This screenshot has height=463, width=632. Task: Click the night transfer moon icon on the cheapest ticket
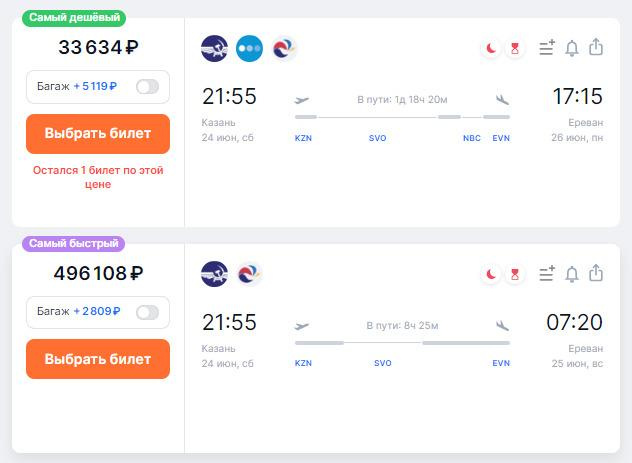pyautogui.click(x=491, y=48)
